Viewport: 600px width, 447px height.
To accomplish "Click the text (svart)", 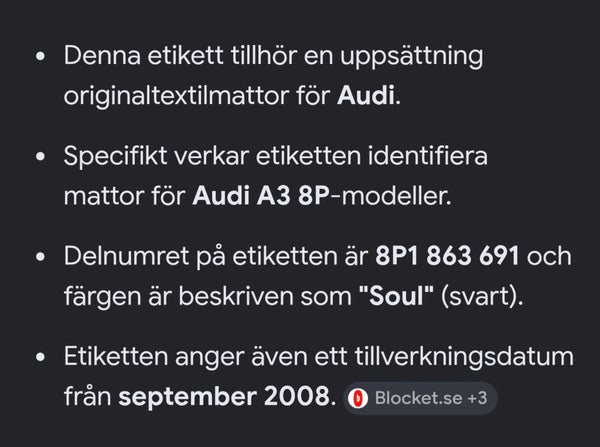I will click(482, 296).
